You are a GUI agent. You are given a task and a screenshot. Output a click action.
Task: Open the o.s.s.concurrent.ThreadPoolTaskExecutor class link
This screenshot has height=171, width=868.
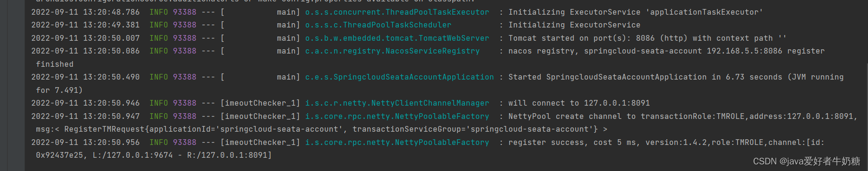coord(397,12)
